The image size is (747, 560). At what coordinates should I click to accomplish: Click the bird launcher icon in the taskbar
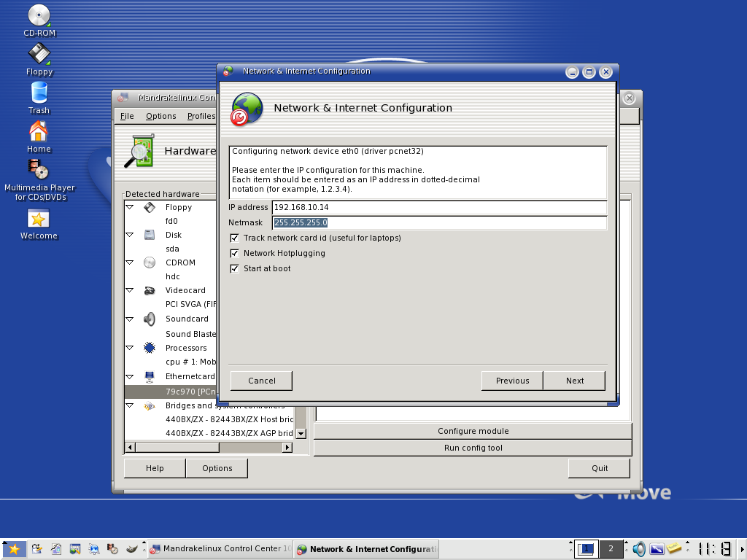(x=132, y=549)
